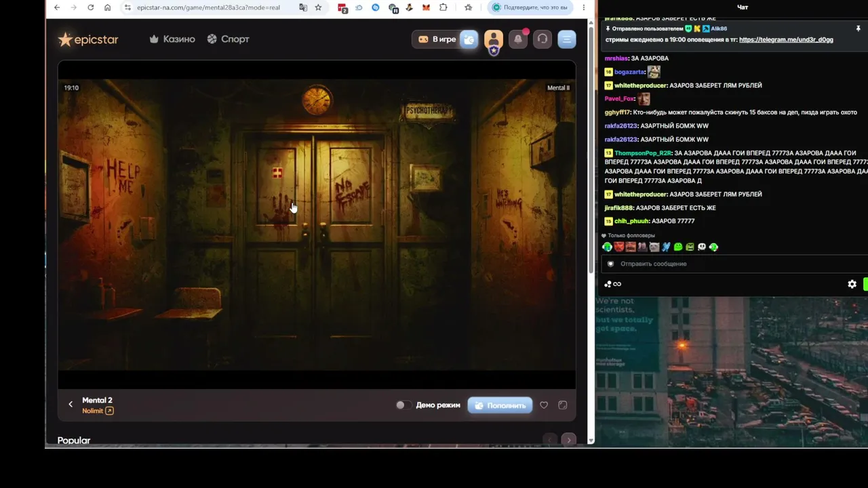
Task: Click username bogazarta in chat
Action: pyautogui.click(x=629, y=72)
